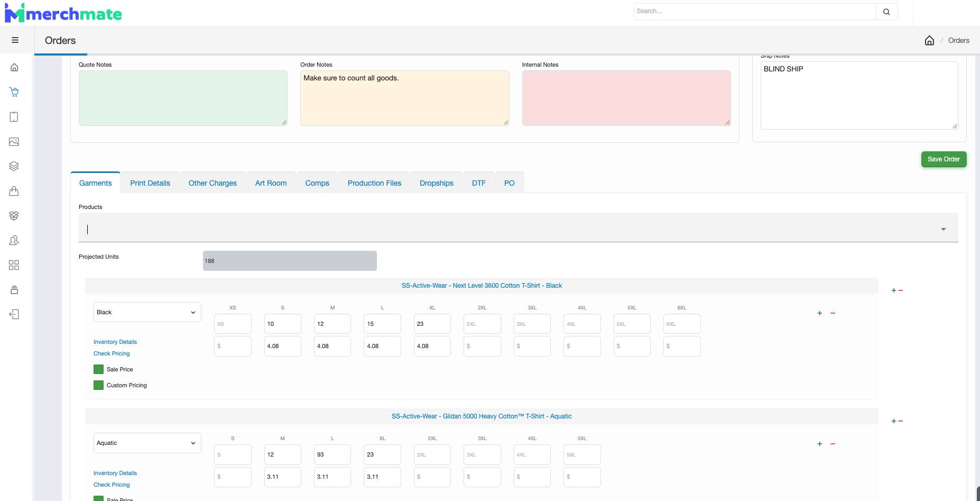Click Check Pricing for Aquatic shirt
The width and height of the screenshot is (980, 501).
[112, 485]
